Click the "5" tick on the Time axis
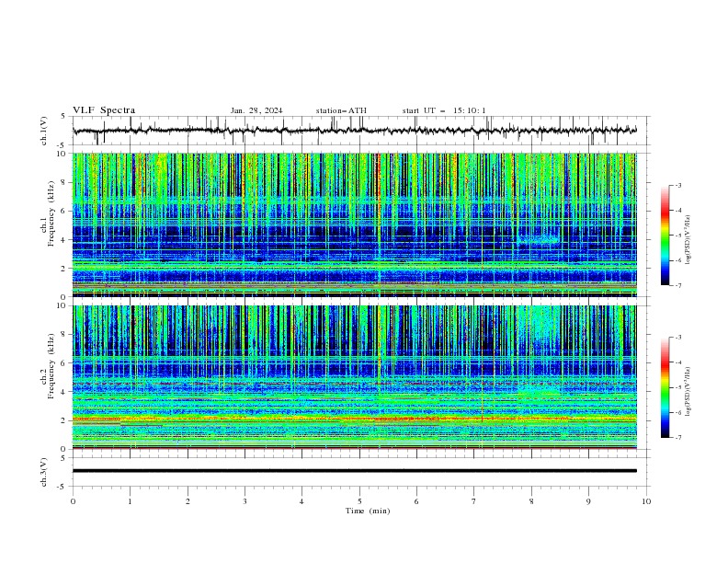The width and height of the screenshot is (728, 563). [359, 501]
